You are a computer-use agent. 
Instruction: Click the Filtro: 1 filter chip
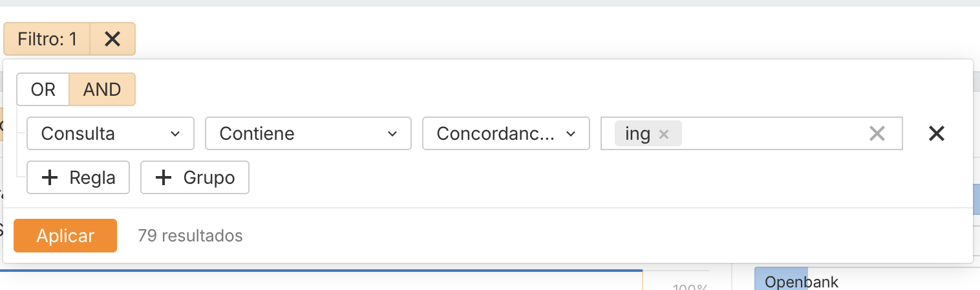[47, 39]
